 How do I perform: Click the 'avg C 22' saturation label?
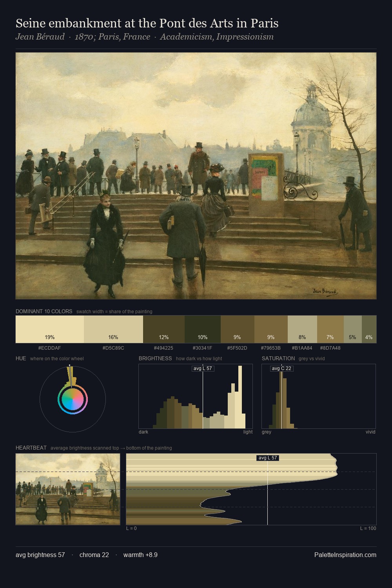coord(281,368)
